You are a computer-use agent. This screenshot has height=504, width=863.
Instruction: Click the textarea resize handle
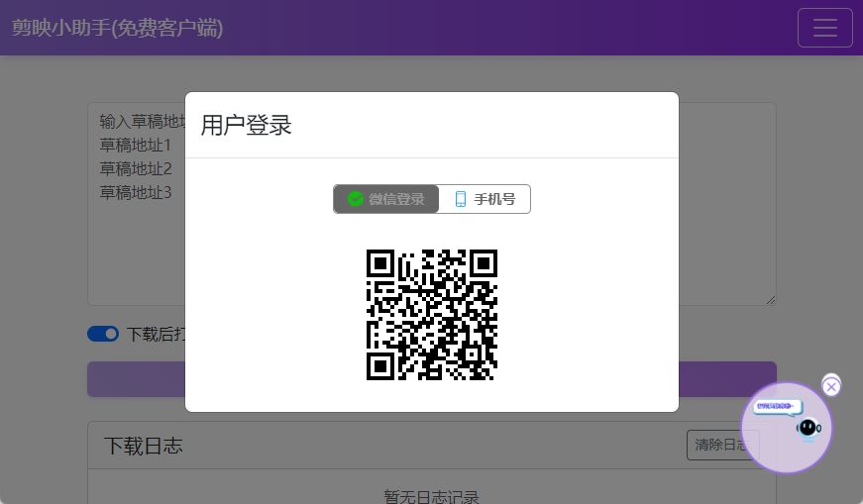771,300
